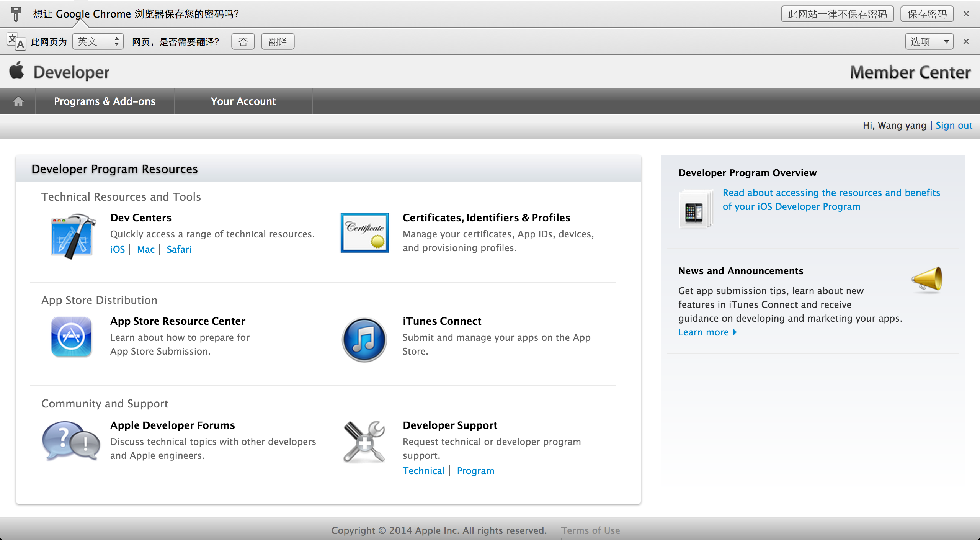
Task: Click the Member Center title
Action: (910, 72)
